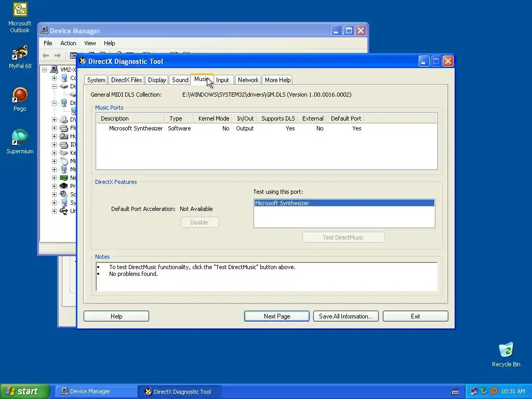Open the Help menu in Device Manager

(109, 43)
